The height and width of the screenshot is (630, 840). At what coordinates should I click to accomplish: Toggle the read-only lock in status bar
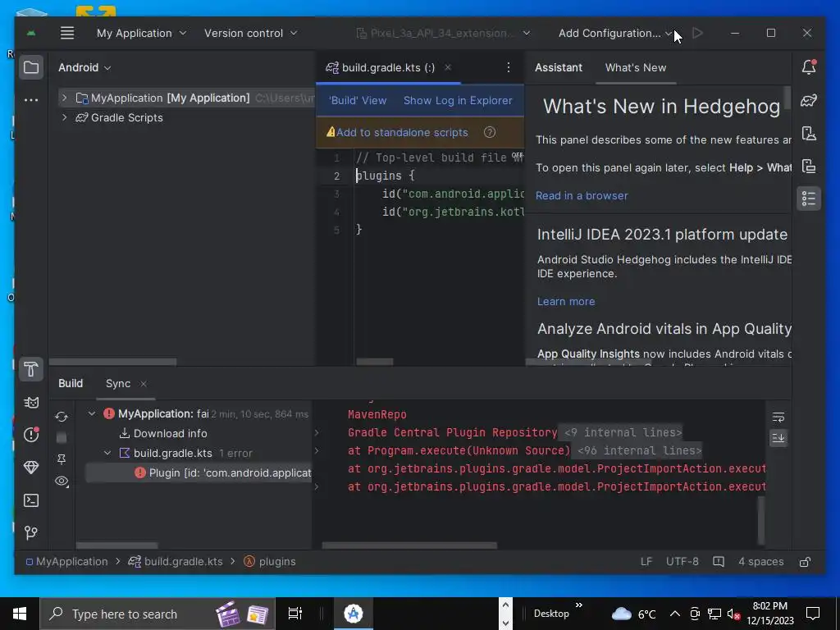pos(805,561)
